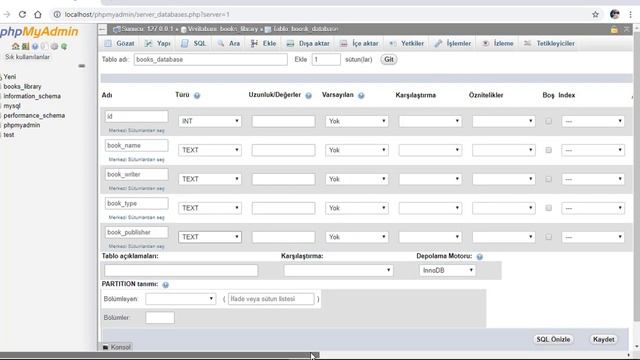Image resolution: width=640 pixels, height=360 pixels.
Task: Open the TEXT type dropdown for book_publisher
Action: [x=210, y=237]
